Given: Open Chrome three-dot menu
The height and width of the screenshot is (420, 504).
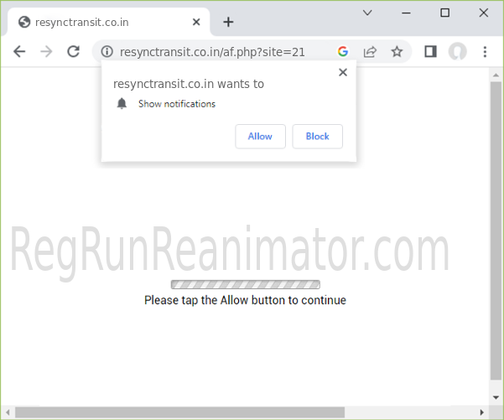Looking at the screenshot, I should 485,52.
